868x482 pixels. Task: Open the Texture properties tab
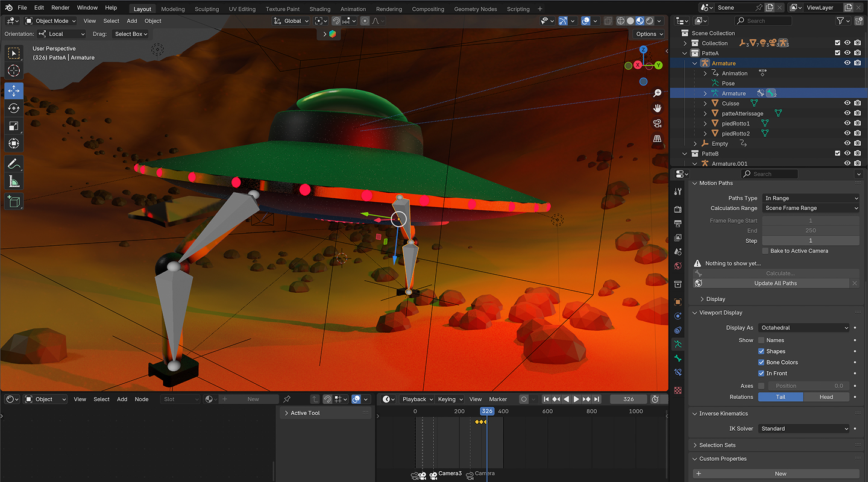coord(678,390)
